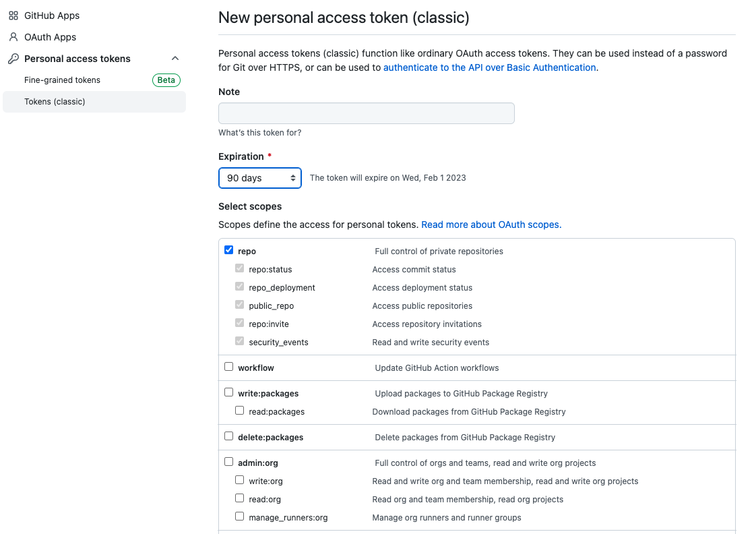This screenshot has height=534, width=756.
Task: Click the Personal access tokens key icon
Action: point(13,59)
